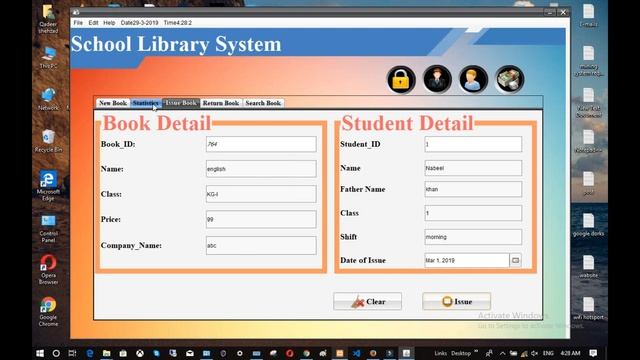Open Visual Studio Code from taskbar
640x360 pixels.
point(356,353)
